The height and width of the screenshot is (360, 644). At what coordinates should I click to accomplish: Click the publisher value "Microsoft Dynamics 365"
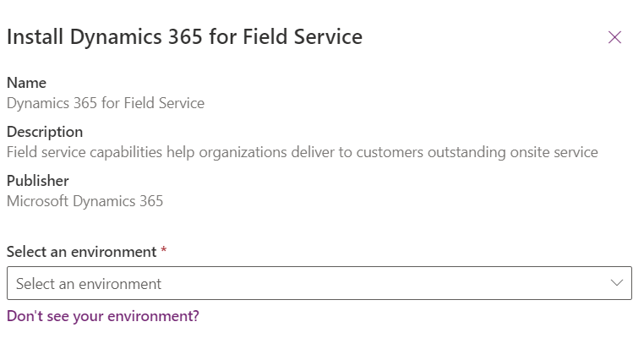(85, 201)
